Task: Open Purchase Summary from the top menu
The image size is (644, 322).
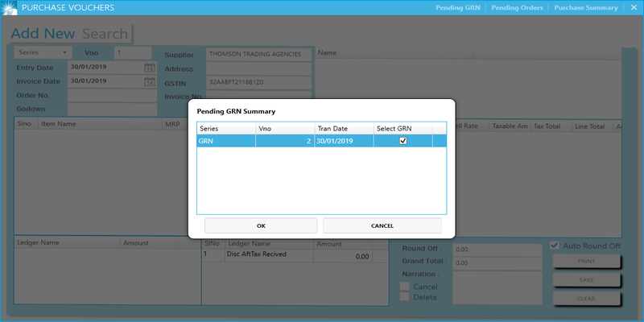Action: [x=585, y=8]
